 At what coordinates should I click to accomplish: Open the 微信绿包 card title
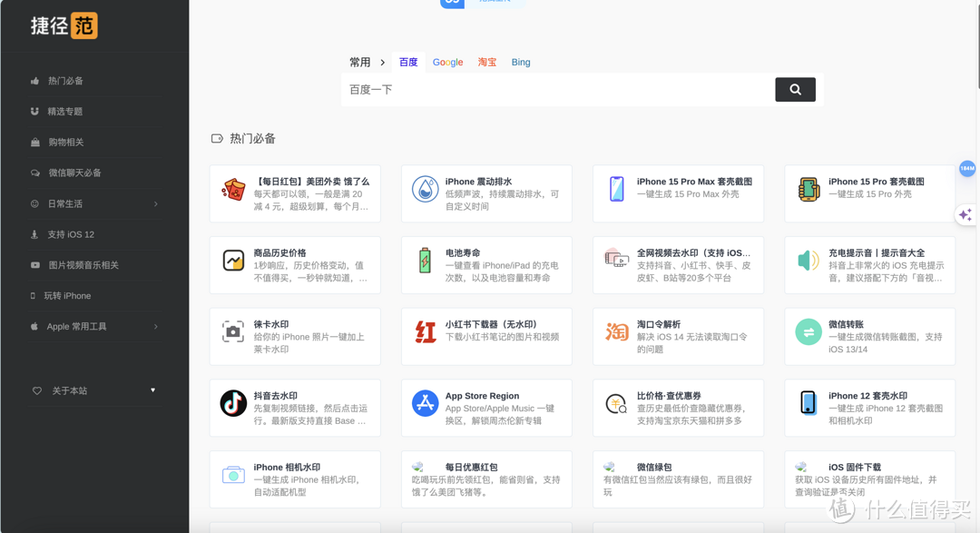[x=654, y=468]
